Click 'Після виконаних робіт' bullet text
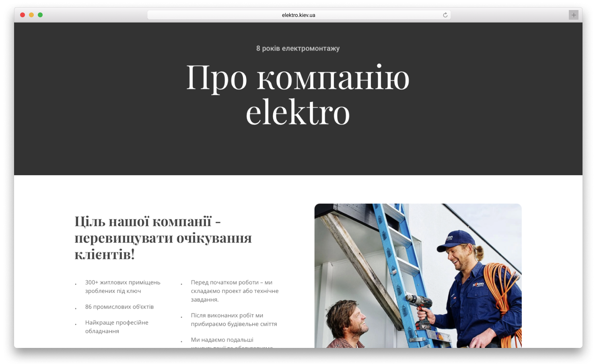The height and width of the screenshot is (364, 599). point(234,319)
